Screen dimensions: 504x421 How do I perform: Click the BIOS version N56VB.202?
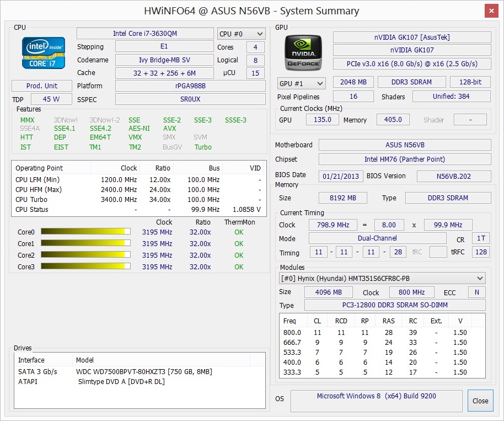[x=454, y=176]
